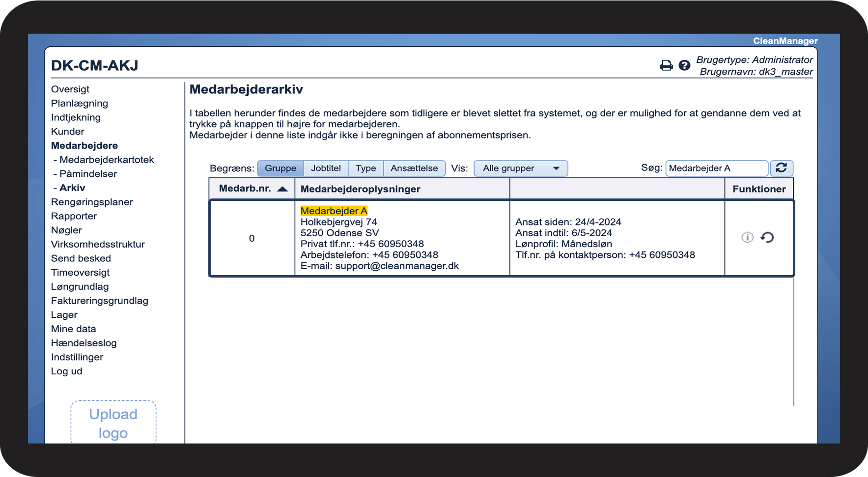This screenshot has width=868, height=477.
Task: Refresh the search results
Action: point(781,168)
